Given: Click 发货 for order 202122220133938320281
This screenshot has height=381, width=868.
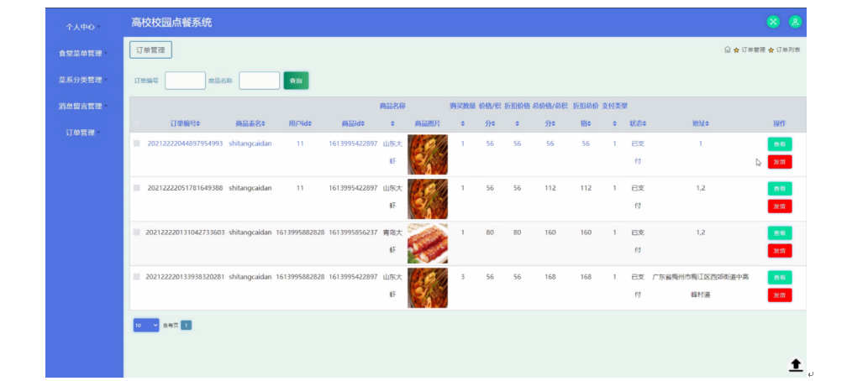Looking at the screenshot, I should tap(780, 295).
